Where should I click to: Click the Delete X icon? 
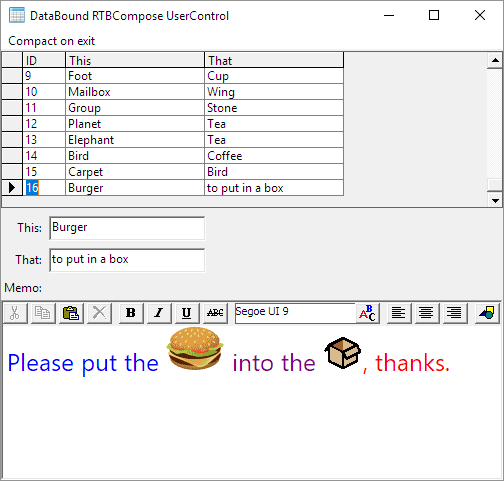(99, 313)
